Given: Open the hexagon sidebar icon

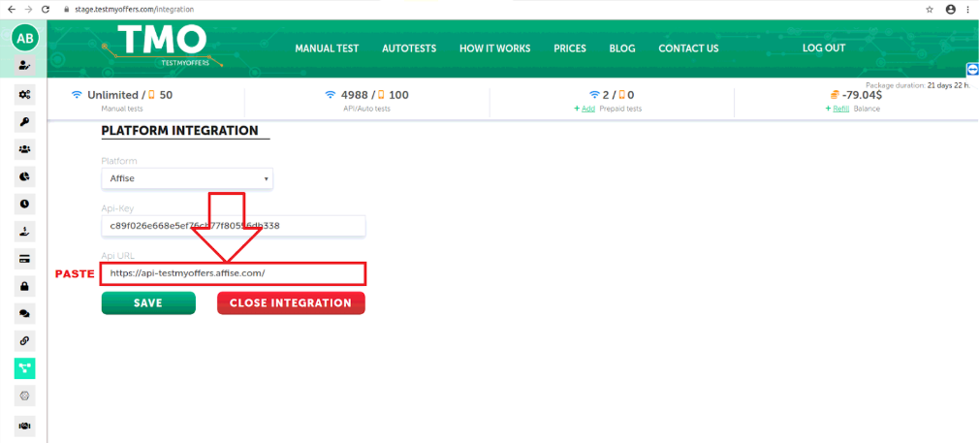Looking at the screenshot, I should pos(25,396).
